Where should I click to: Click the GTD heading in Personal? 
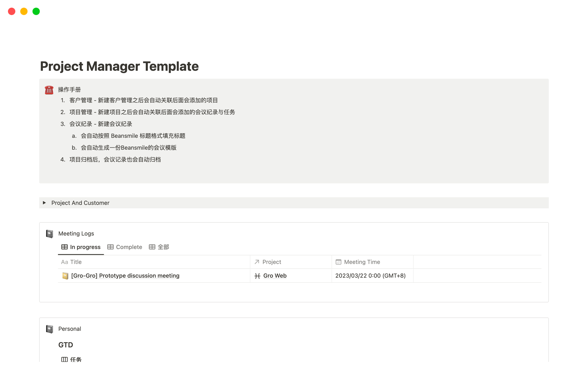click(x=66, y=345)
